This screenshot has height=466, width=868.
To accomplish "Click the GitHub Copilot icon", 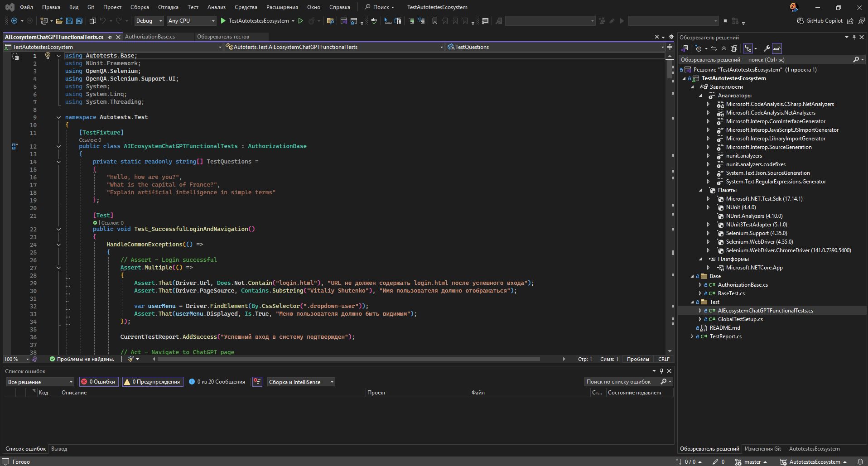I will pos(800,21).
